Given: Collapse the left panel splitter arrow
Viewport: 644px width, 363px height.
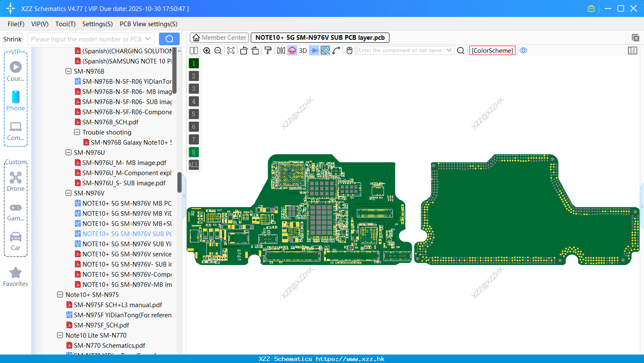Looking at the screenshot, I should [184, 196].
